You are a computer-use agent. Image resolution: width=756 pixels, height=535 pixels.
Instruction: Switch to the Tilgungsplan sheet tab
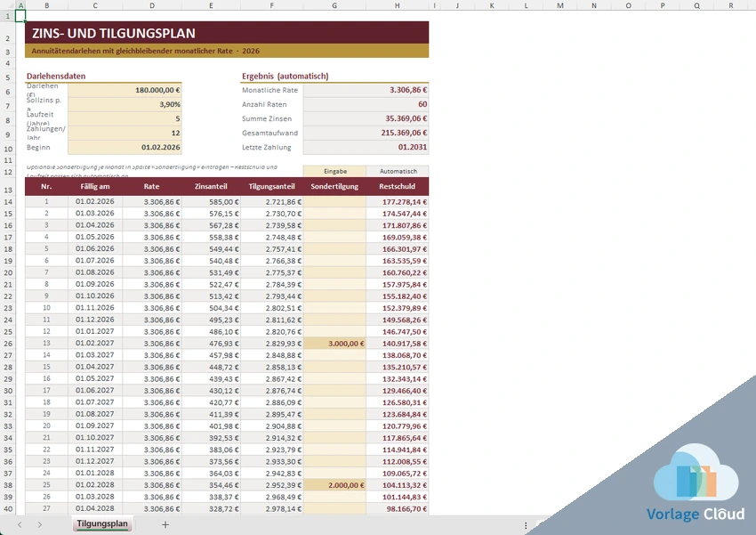point(102,524)
